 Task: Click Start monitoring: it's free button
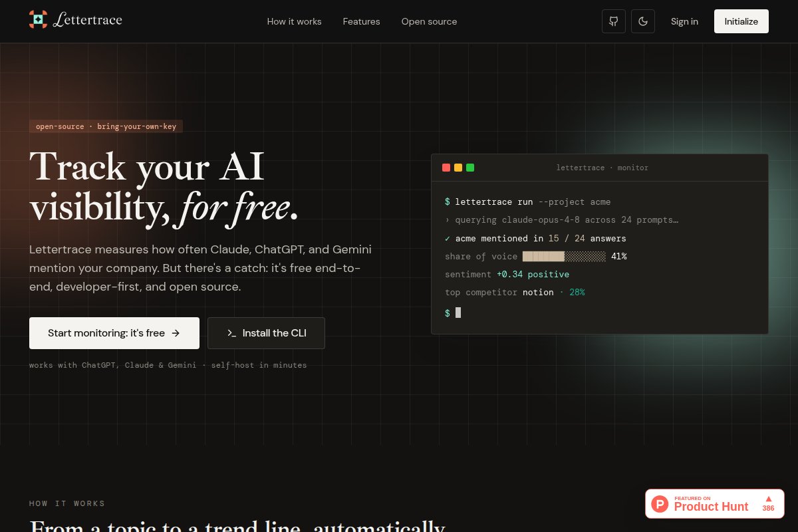coord(114,333)
